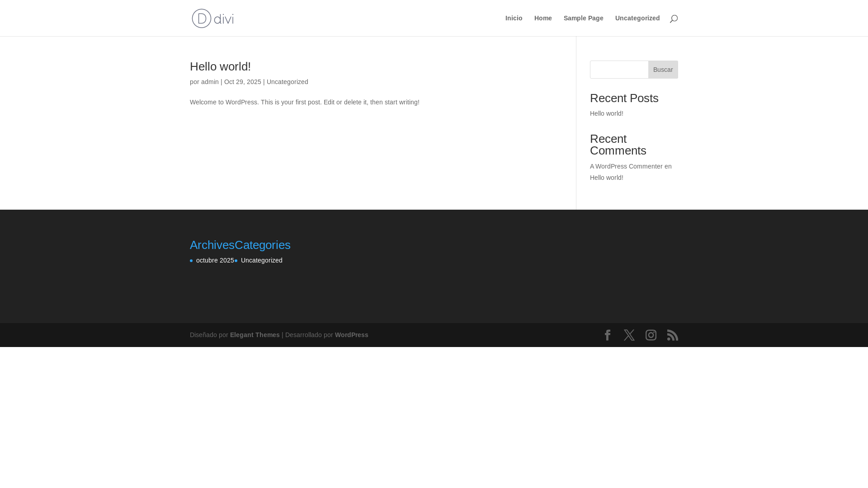Image resolution: width=868 pixels, height=488 pixels.
Task: View posts by author admin
Action: pyautogui.click(x=210, y=82)
